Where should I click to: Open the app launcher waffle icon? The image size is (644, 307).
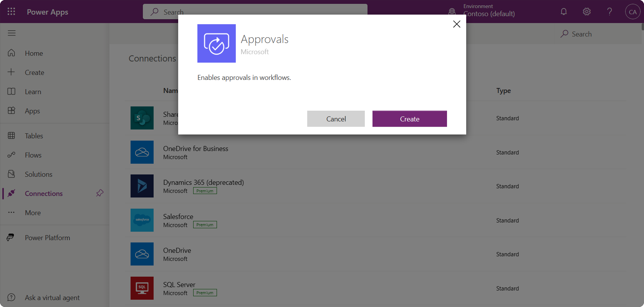12,12
